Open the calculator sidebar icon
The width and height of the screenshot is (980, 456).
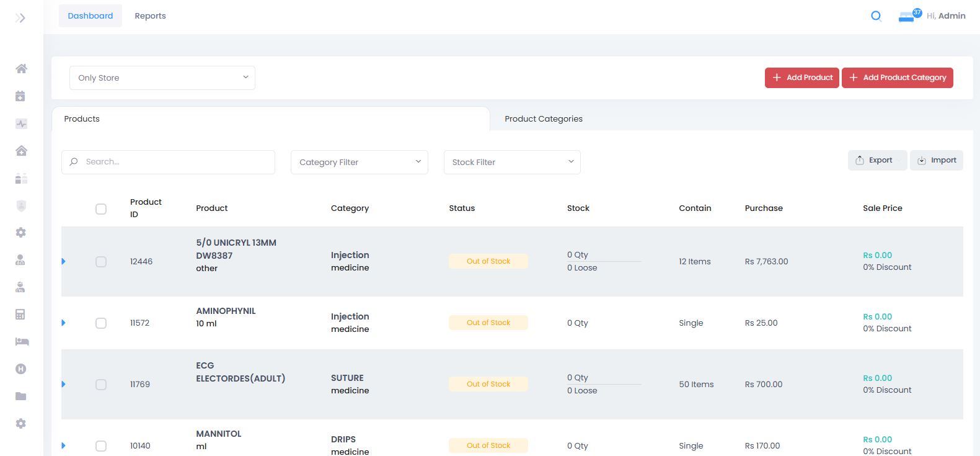[20, 315]
